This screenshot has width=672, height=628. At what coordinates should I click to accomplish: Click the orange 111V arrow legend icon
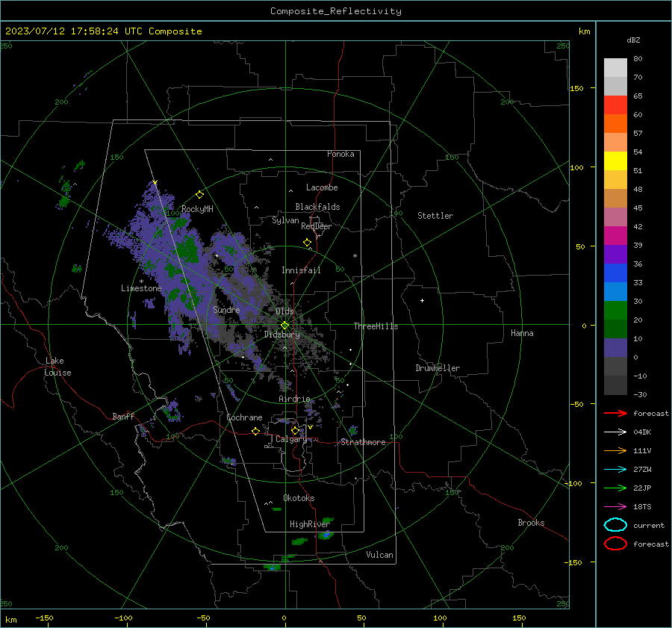615,450
